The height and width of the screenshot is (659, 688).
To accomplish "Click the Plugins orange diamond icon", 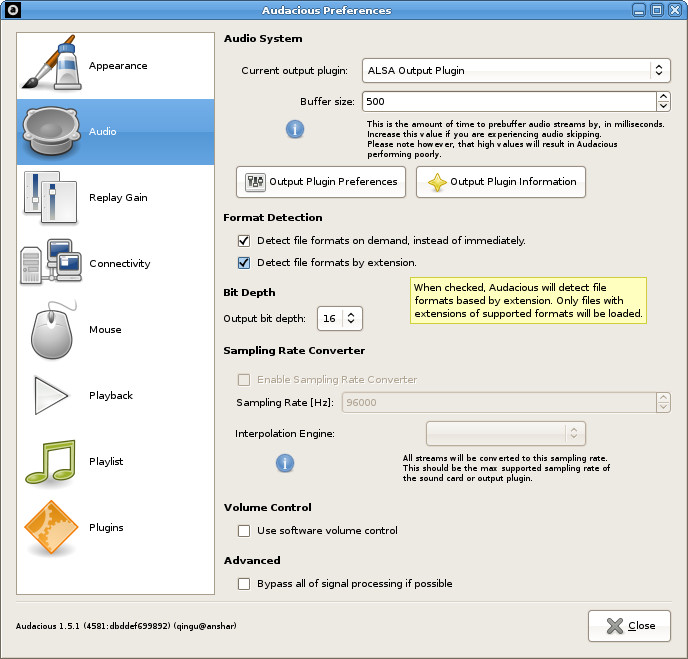I will [51, 527].
